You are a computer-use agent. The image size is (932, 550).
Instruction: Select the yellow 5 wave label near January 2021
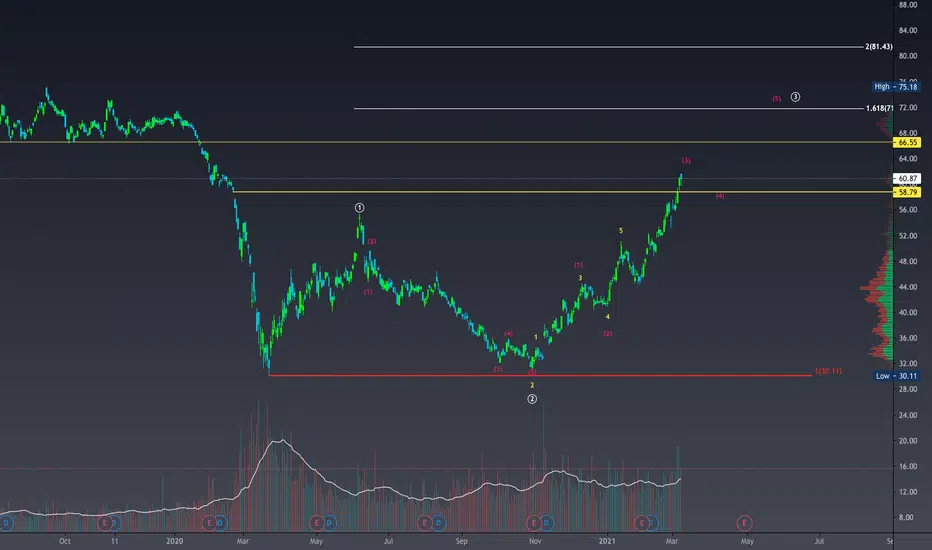(621, 231)
